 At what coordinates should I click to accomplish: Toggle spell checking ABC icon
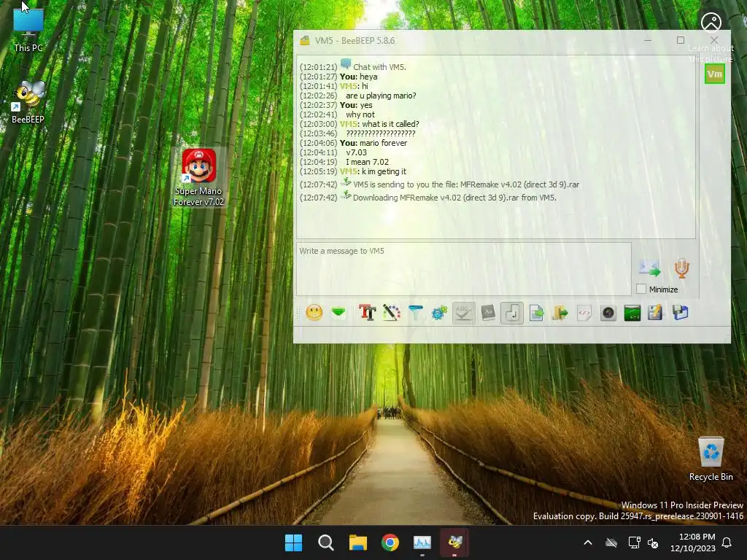(463, 313)
